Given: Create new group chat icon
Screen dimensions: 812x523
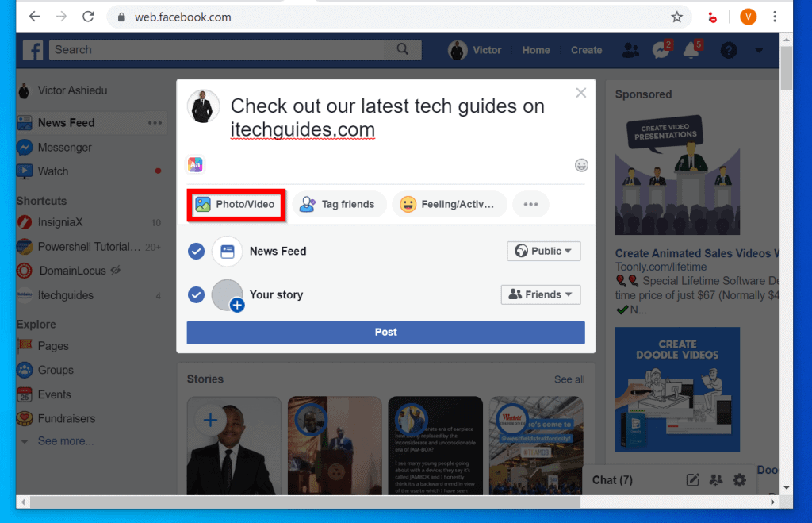Looking at the screenshot, I should (x=716, y=480).
